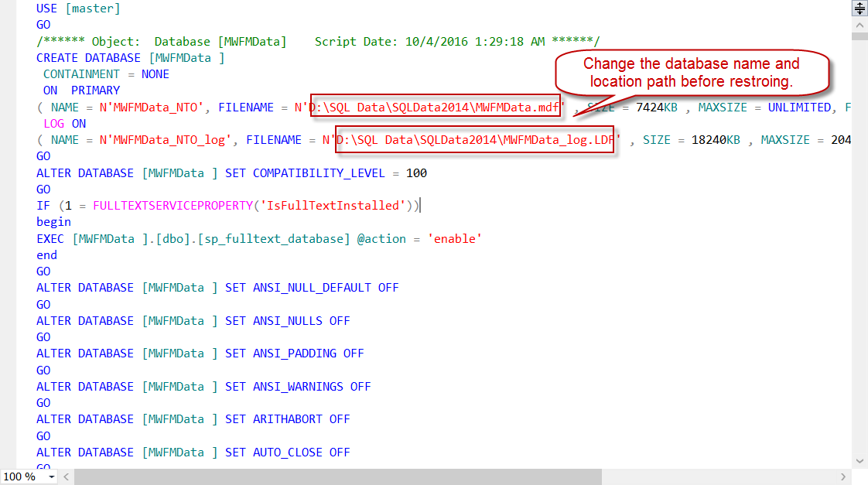868x485 pixels.
Task: Click '[sp_fulltext_database]' procedure name
Action: tap(274, 238)
